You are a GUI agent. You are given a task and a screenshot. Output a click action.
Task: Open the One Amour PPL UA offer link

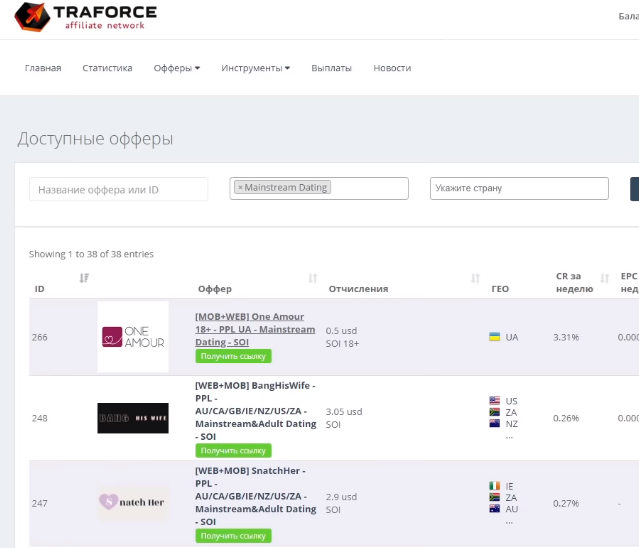255,329
